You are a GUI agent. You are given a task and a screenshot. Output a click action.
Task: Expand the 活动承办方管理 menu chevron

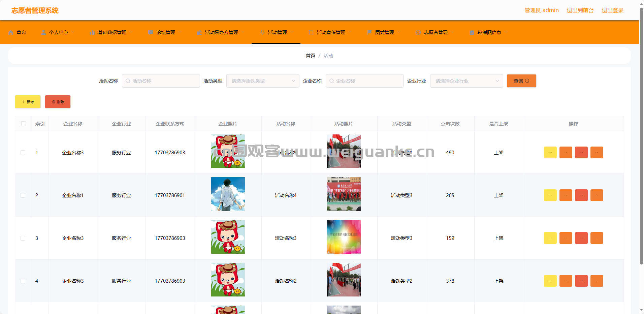pos(243,32)
